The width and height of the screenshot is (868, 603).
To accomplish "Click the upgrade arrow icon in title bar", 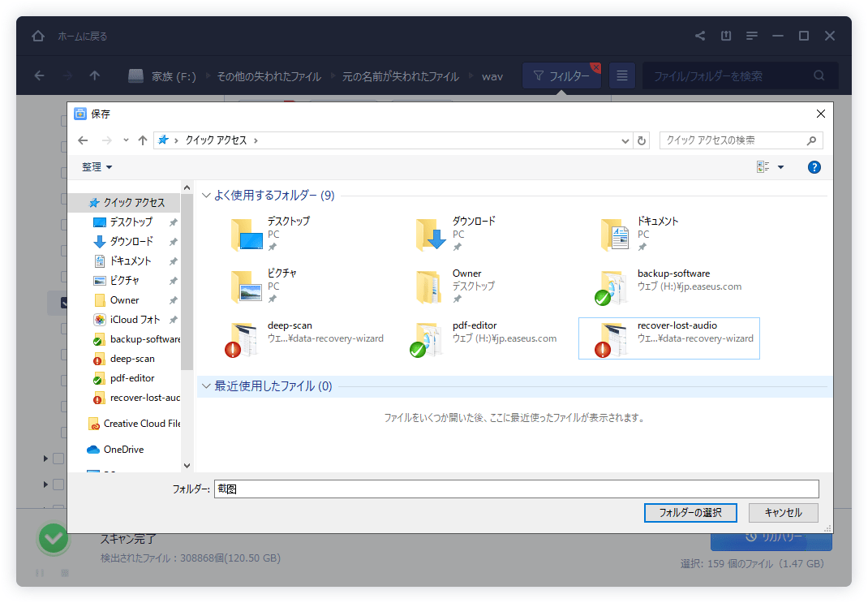I will tap(726, 36).
